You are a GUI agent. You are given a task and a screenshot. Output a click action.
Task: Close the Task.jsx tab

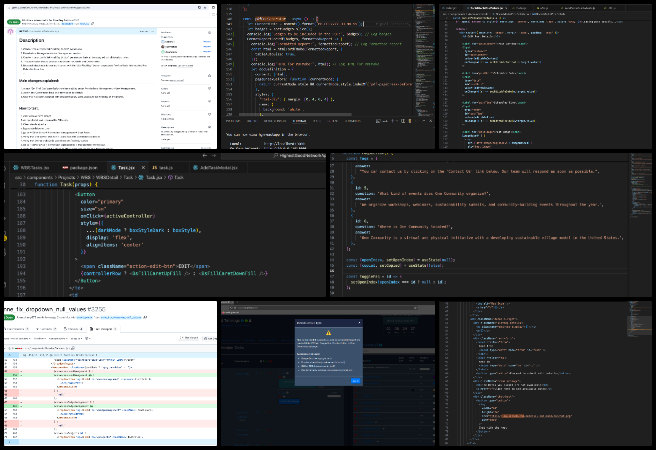pos(143,167)
